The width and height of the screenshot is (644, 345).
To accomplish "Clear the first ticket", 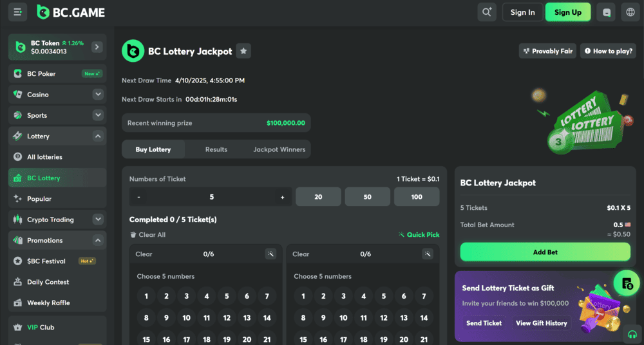I will pos(144,254).
